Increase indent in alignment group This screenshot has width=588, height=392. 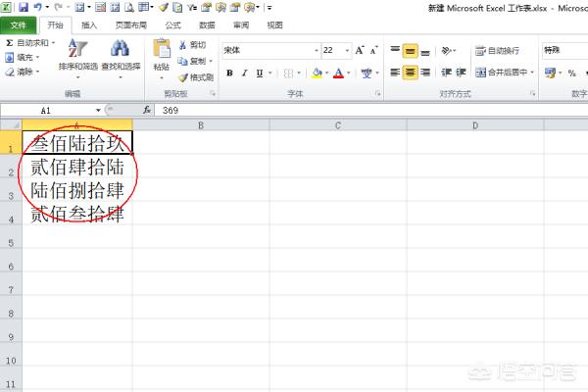click(x=461, y=72)
